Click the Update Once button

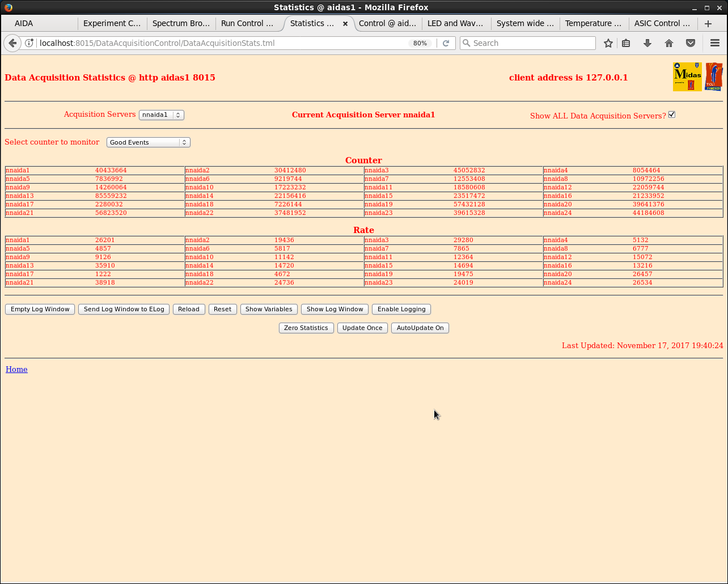click(x=362, y=328)
